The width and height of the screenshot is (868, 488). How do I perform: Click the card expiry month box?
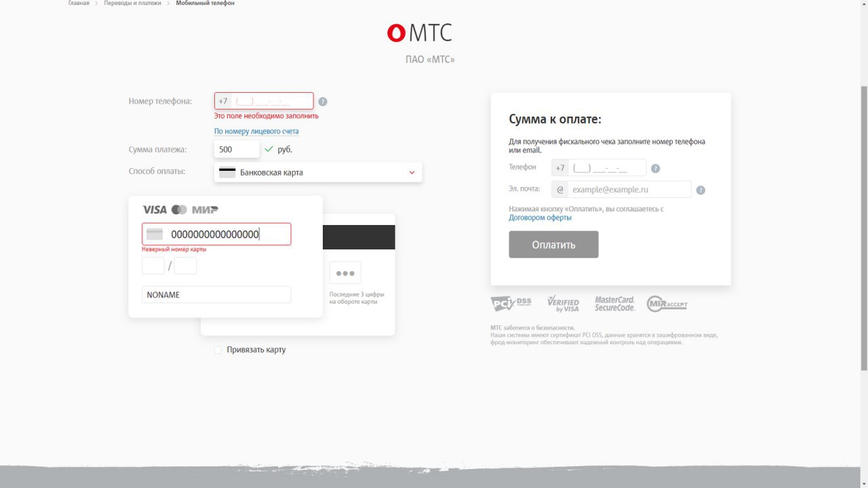153,266
